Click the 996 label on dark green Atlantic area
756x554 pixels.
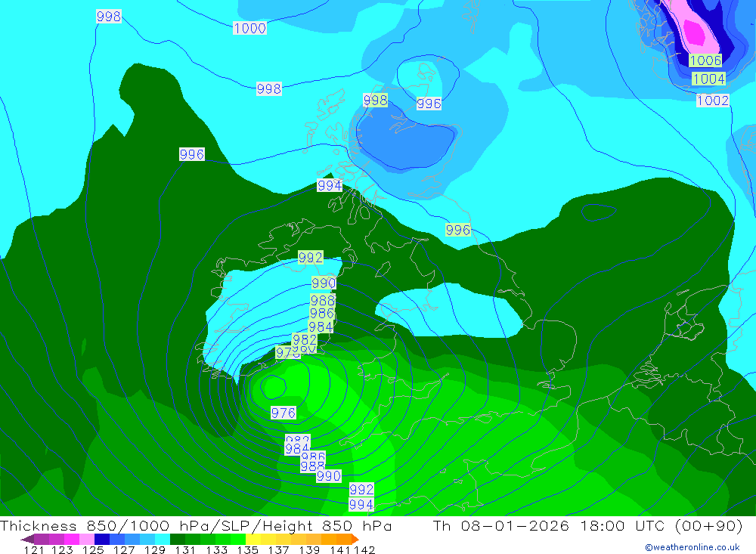coord(192,154)
